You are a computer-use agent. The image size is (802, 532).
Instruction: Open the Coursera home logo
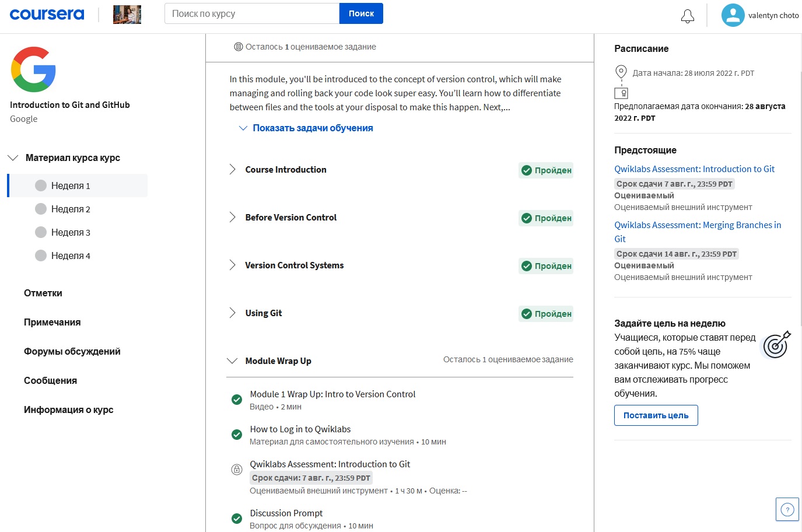click(47, 14)
